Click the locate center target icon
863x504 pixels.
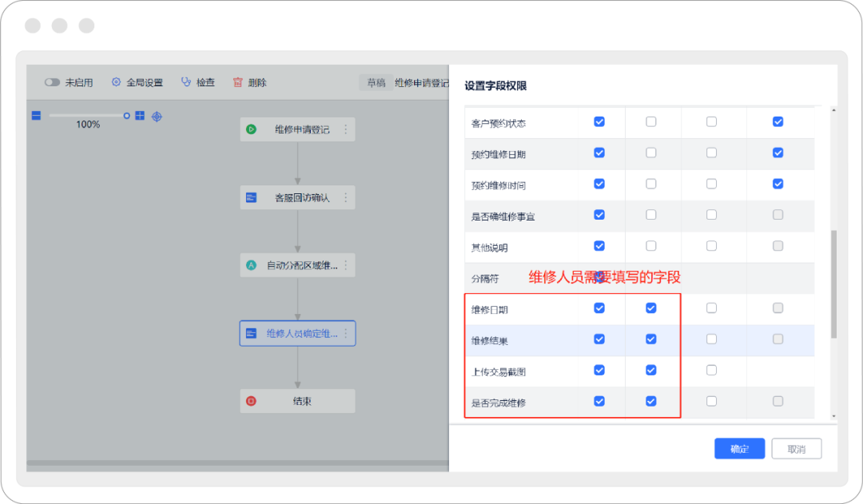click(x=157, y=117)
